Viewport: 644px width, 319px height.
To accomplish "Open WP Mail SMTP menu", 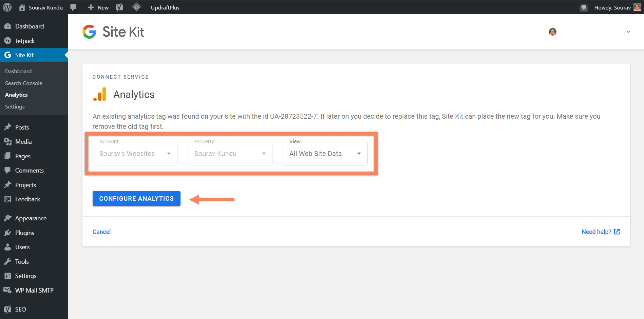I will (x=34, y=290).
